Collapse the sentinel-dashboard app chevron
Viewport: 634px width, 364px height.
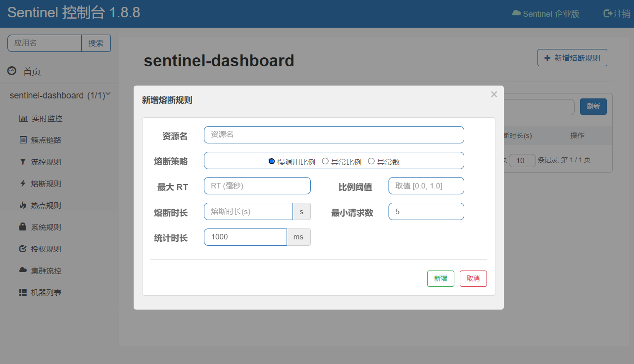point(108,94)
